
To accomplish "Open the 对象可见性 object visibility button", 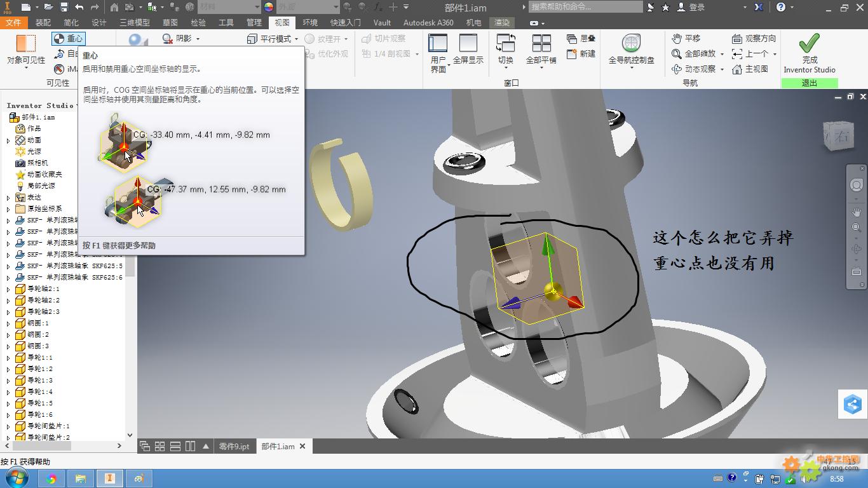I will [x=26, y=51].
